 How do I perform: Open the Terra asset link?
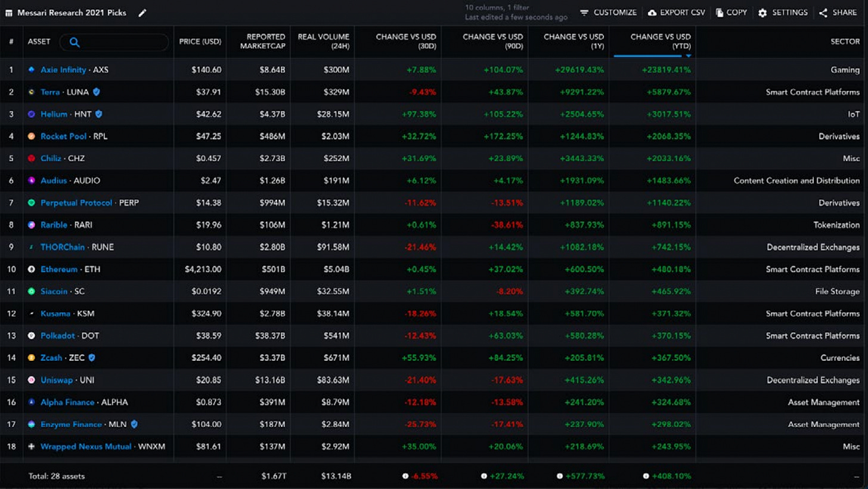coord(50,92)
